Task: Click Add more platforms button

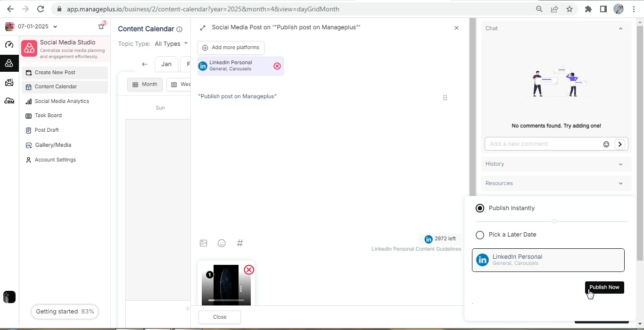Action: pos(231,48)
